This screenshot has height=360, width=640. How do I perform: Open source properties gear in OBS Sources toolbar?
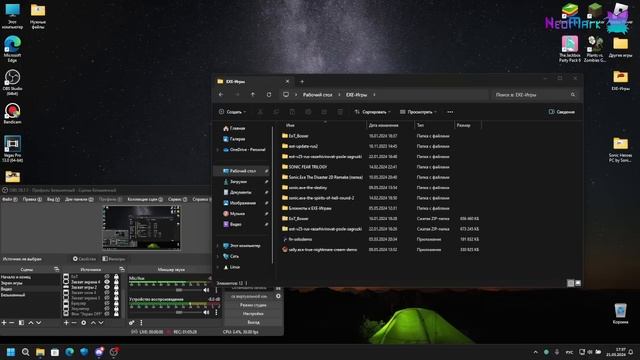84,323
